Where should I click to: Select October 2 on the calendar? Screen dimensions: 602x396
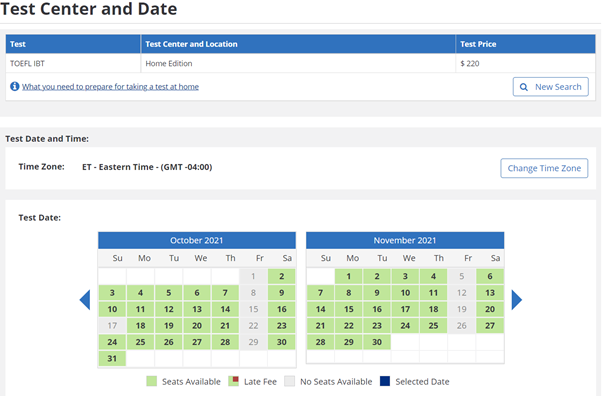282,276
